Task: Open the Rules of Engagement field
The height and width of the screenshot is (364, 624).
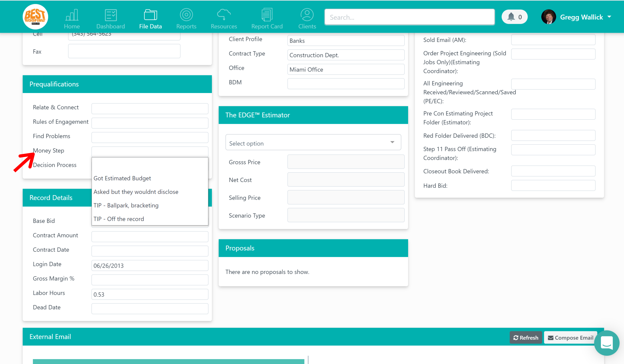Action: [x=150, y=123]
